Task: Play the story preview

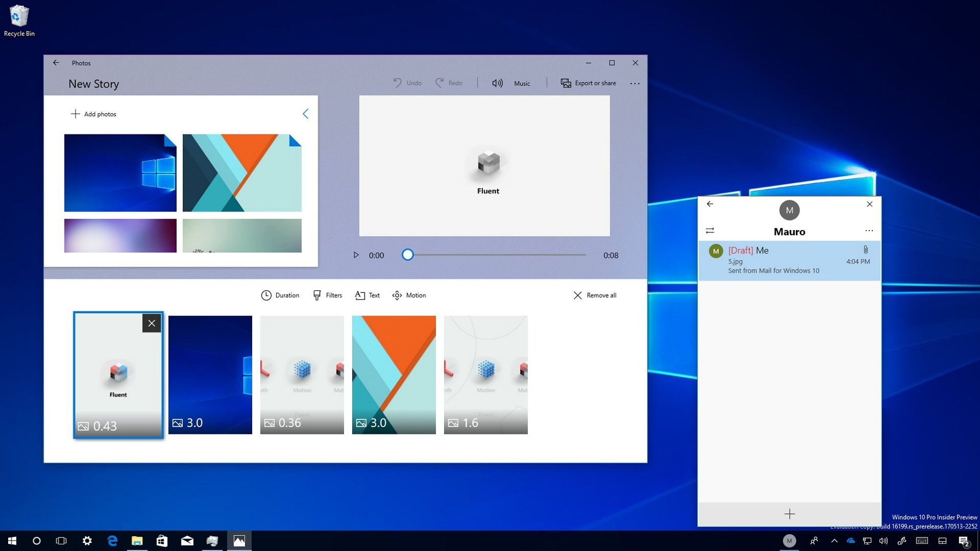Action: (x=356, y=255)
